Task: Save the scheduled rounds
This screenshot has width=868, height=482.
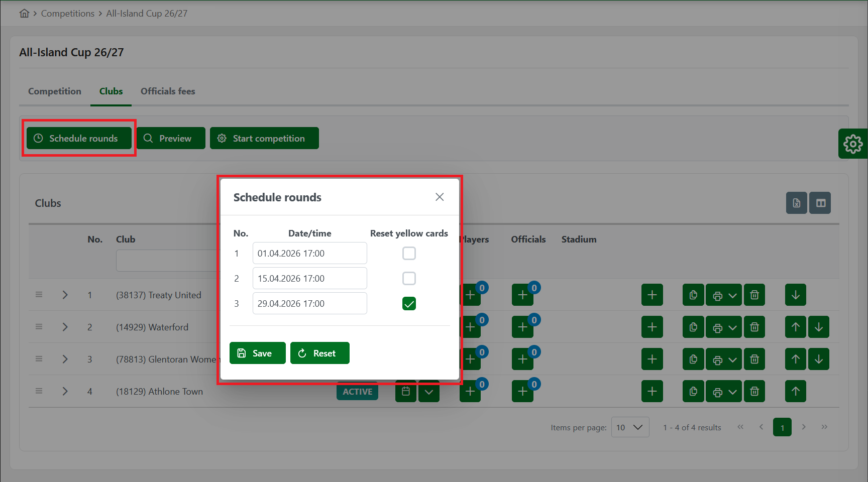Action: coord(257,353)
